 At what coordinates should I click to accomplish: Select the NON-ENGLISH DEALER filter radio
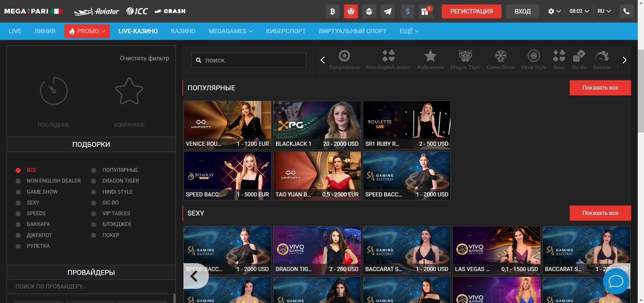pyautogui.click(x=18, y=181)
